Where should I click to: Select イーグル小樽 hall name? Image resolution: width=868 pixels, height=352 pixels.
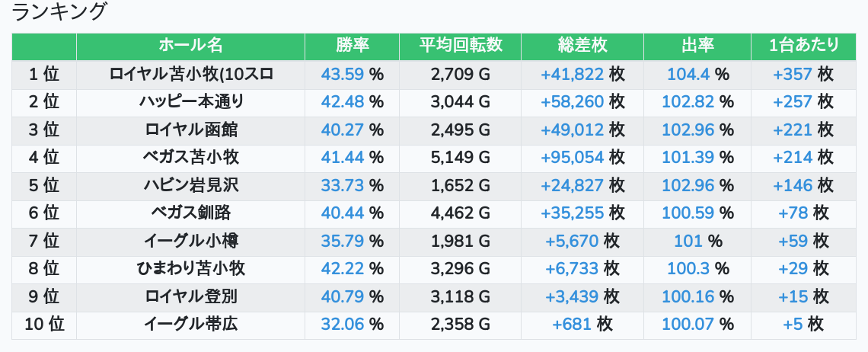tap(190, 241)
